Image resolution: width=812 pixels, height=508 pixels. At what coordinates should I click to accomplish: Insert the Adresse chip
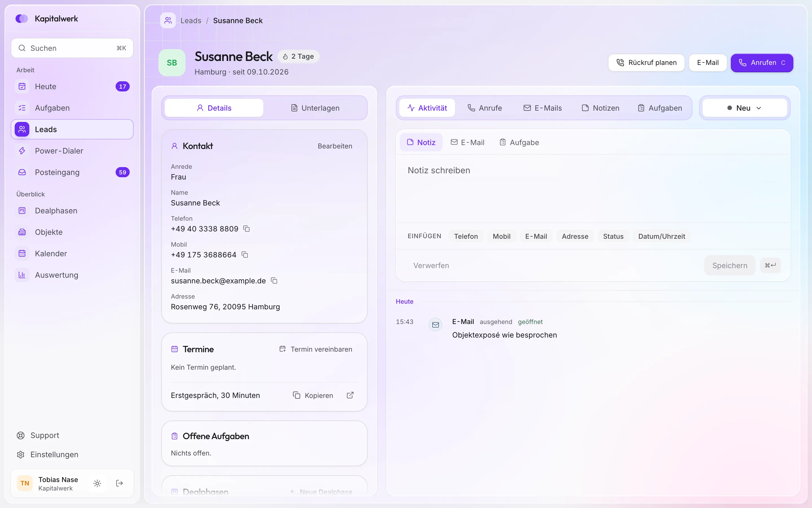point(575,236)
